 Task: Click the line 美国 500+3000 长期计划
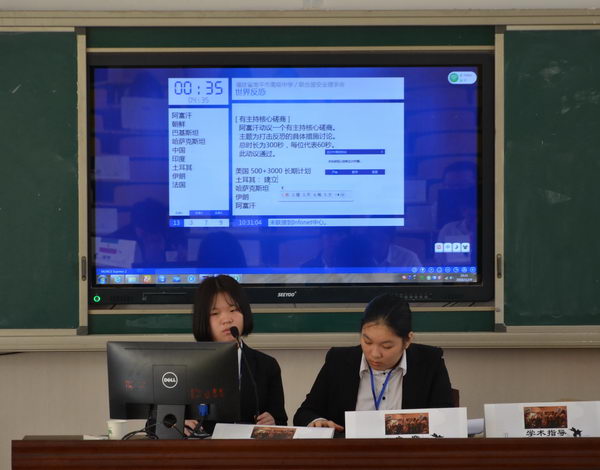pos(273,171)
